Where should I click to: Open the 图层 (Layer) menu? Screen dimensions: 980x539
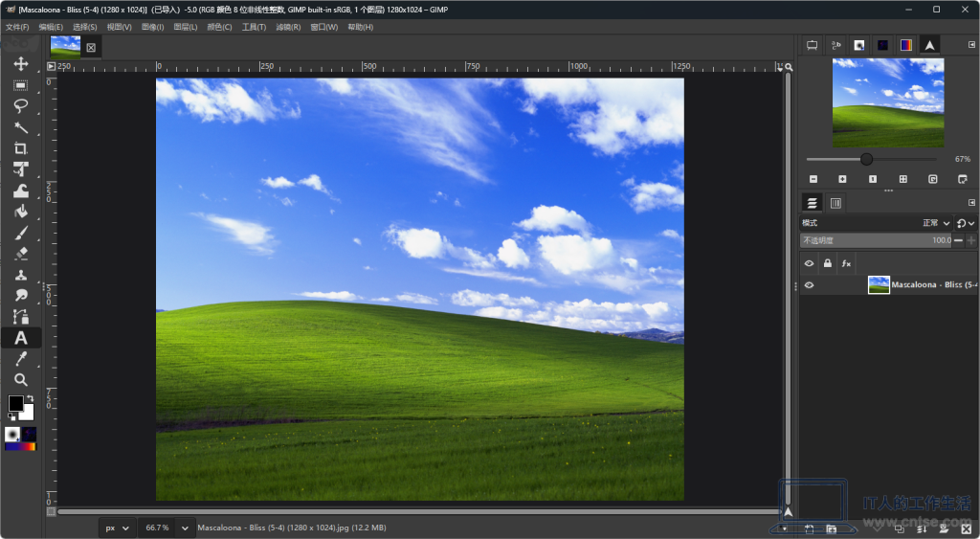pos(185,27)
